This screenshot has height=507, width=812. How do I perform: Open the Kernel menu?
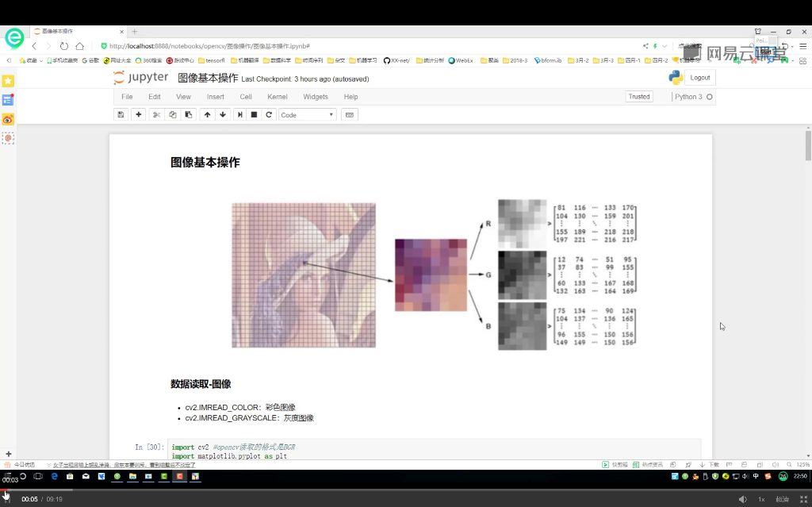pos(277,97)
